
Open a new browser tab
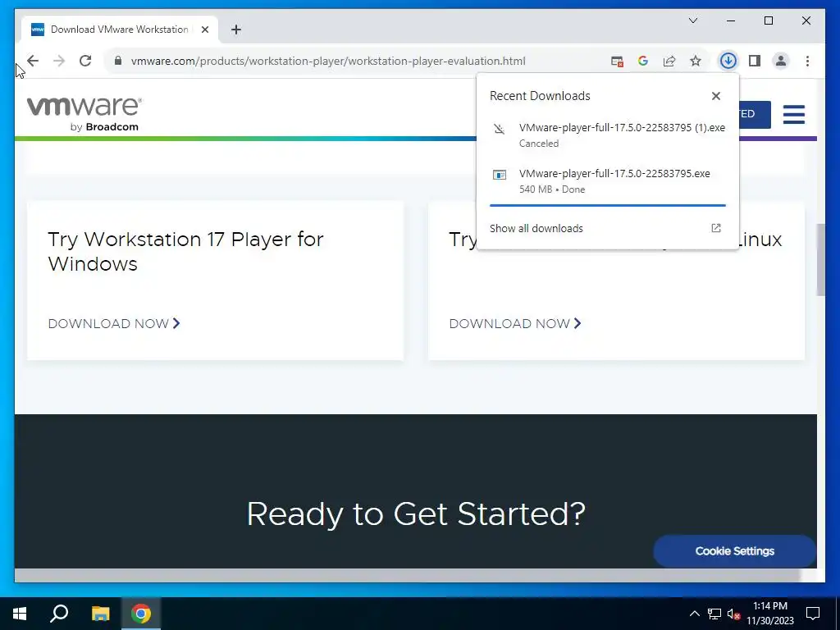click(235, 30)
